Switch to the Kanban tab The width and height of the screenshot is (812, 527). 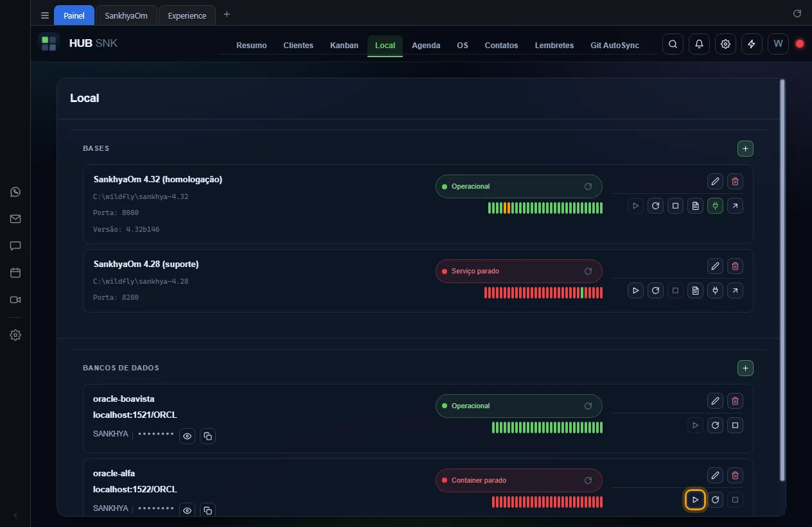point(344,46)
